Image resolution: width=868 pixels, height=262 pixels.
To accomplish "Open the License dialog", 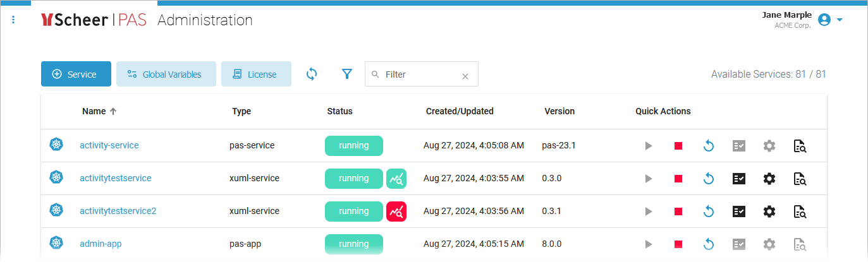I will pos(255,74).
